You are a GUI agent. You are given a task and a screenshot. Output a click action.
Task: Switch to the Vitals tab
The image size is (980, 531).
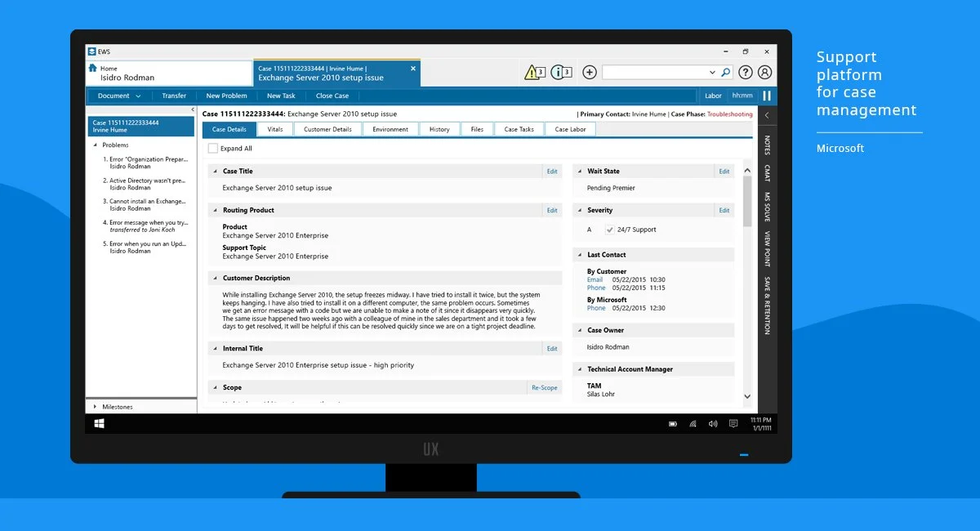point(275,129)
